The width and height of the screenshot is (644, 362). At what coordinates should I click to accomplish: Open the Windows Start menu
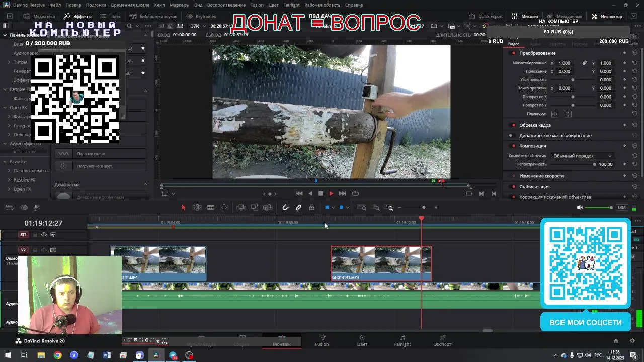tap(8, 355)
